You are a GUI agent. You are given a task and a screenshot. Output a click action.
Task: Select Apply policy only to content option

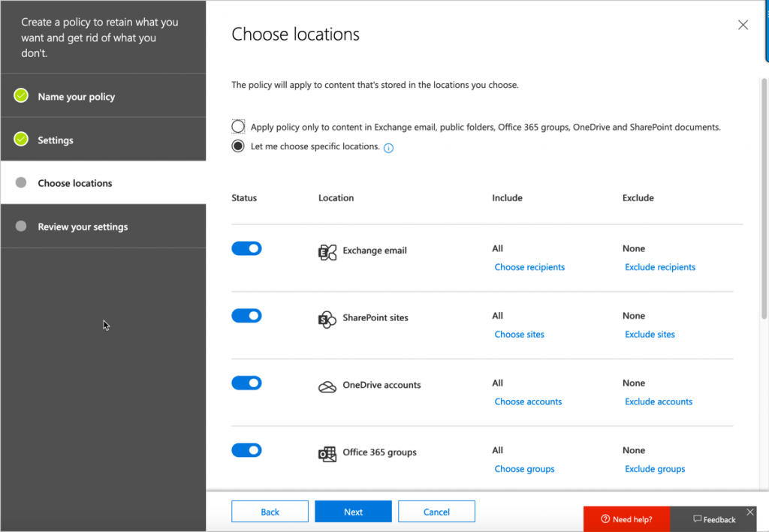(x=238, y=126)
